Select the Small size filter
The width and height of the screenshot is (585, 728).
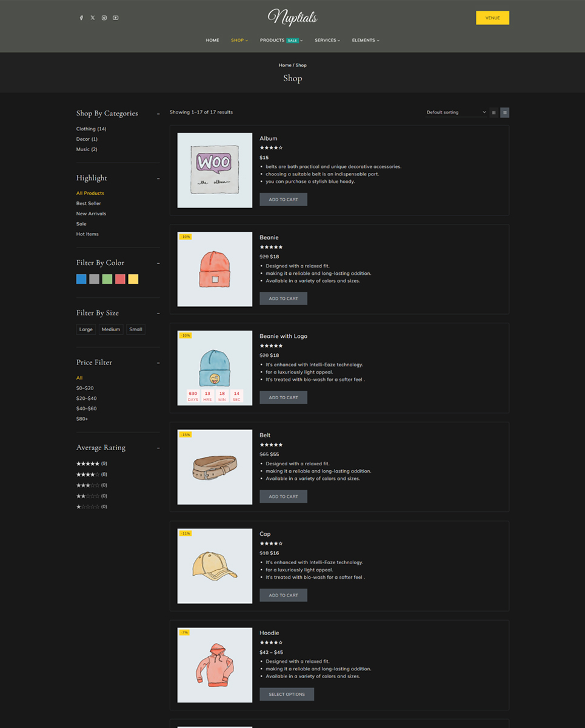click(136, 329)
